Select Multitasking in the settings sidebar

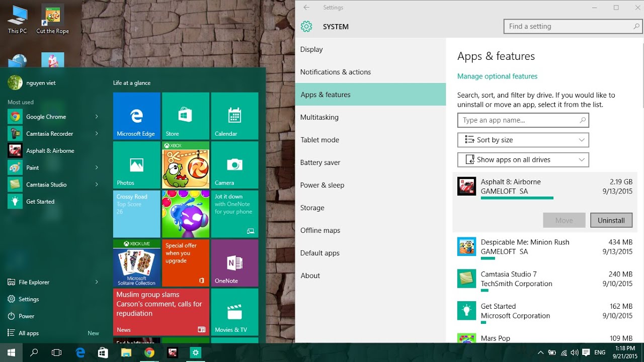[319, 117]
